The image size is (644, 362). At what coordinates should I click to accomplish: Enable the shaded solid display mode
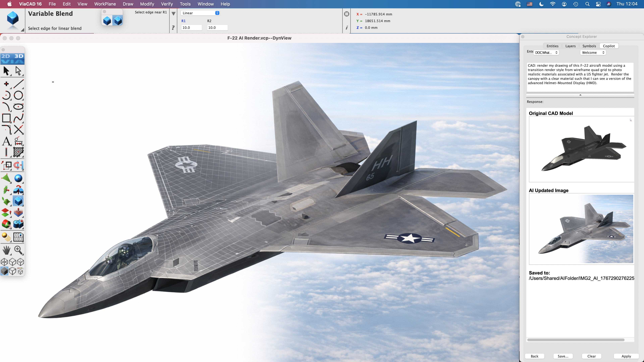coord(4,271)
